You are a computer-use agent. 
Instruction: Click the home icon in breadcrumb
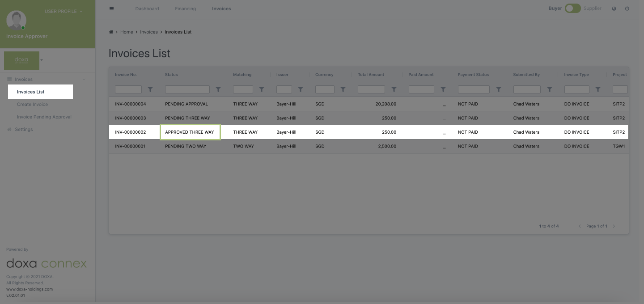tap(111, 32)
